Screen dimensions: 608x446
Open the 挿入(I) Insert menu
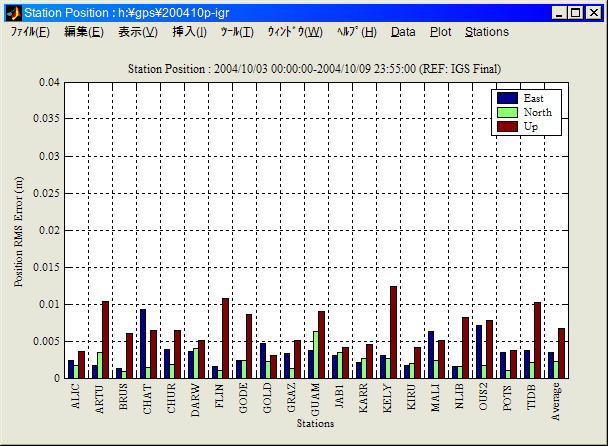[189, 32]
